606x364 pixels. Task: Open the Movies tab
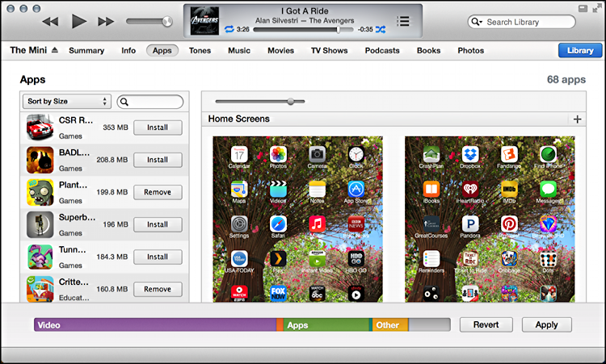click(x=280, y=51)
